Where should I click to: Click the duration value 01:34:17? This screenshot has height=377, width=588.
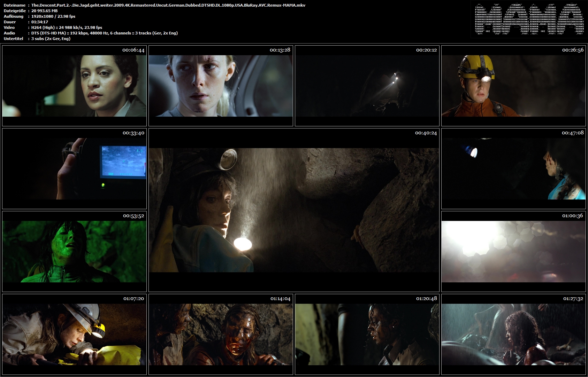click(40, 22)
